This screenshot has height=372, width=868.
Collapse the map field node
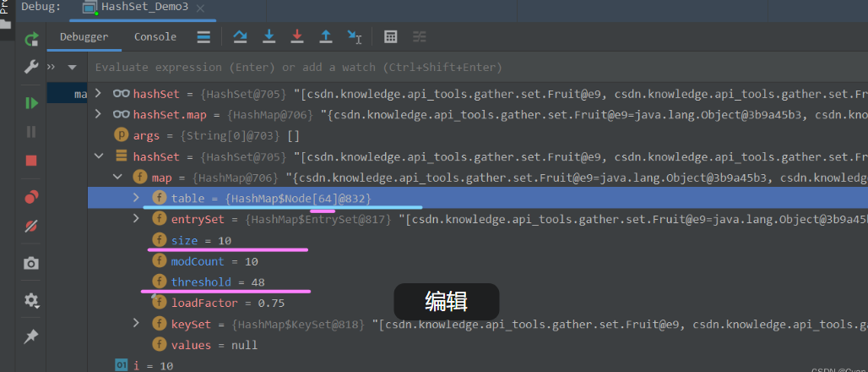[x=117, y=178]
